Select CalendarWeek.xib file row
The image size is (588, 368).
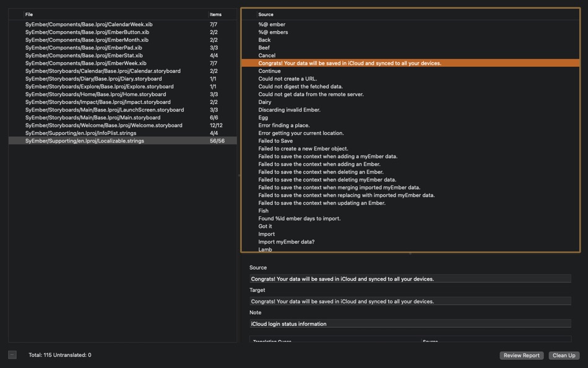click(x=123, y=24)
